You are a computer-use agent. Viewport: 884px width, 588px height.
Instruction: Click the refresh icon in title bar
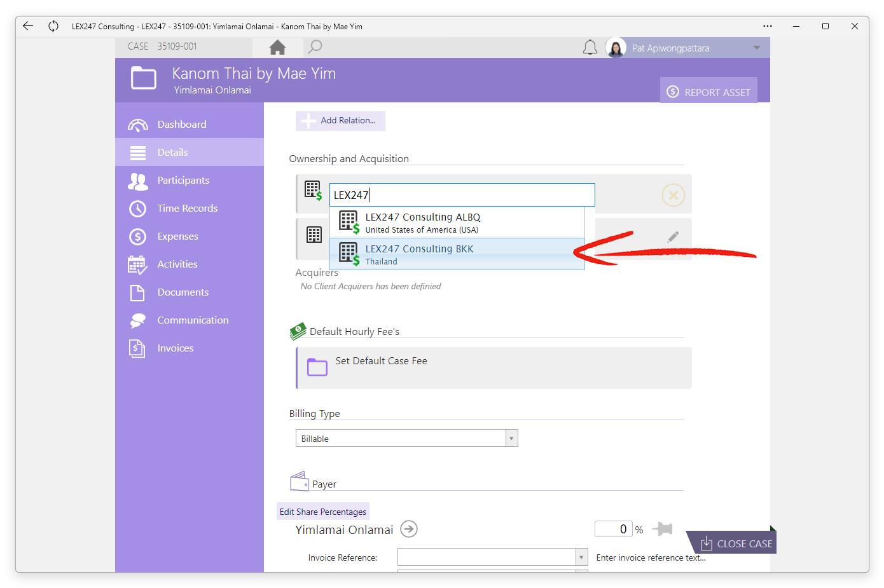tap(53, 26)
